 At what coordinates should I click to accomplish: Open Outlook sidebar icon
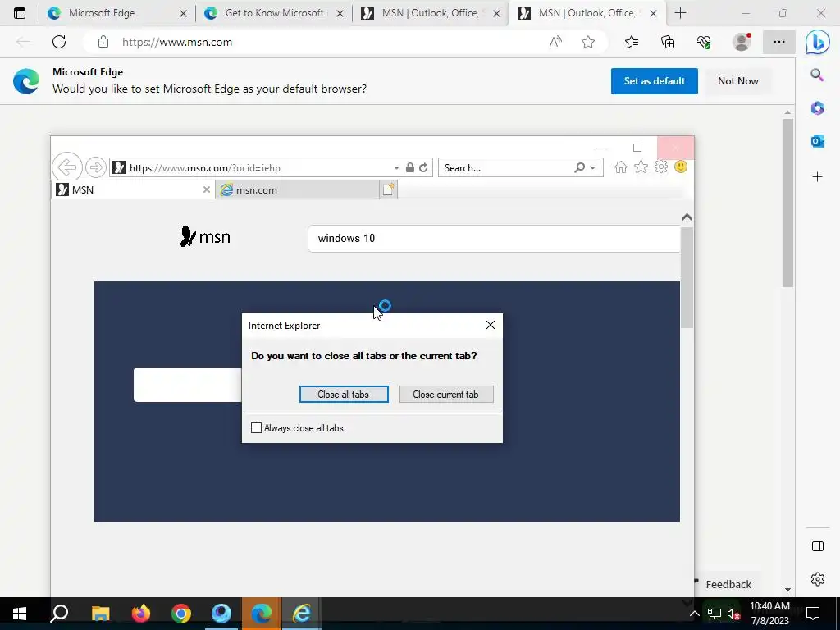818,141
